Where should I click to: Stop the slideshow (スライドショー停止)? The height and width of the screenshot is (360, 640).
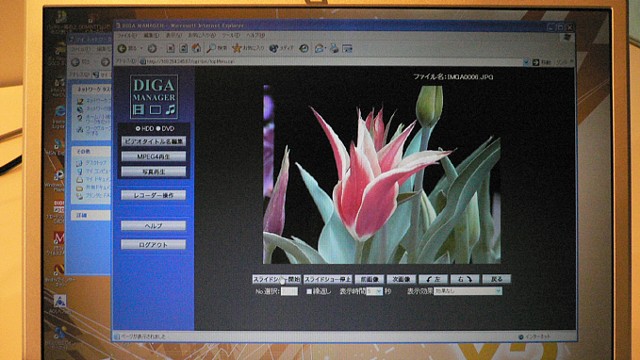click(328, 280)
